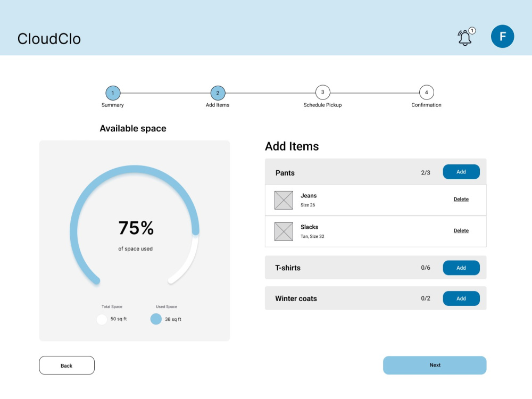Click the Back button
The image size is (532, 399).
(x=67, y=365)
